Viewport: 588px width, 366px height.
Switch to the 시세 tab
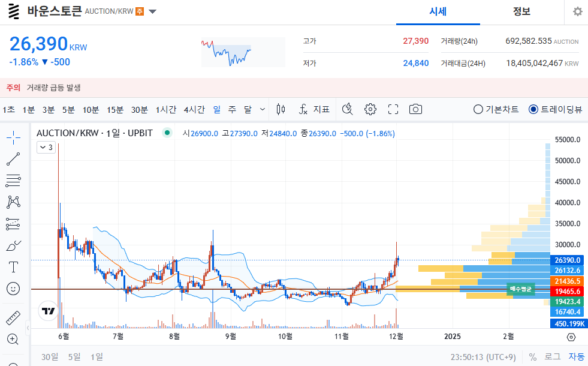(x=438, y=11)
